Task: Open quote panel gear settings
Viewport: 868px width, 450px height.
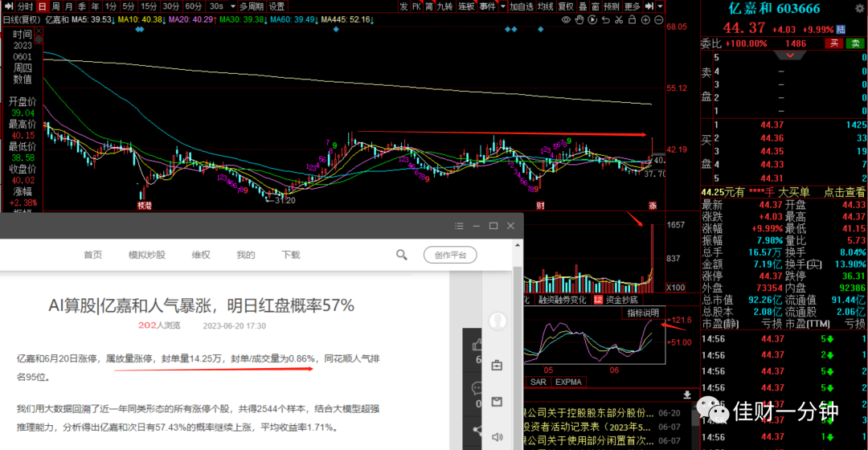Action: tap(860, 8)
